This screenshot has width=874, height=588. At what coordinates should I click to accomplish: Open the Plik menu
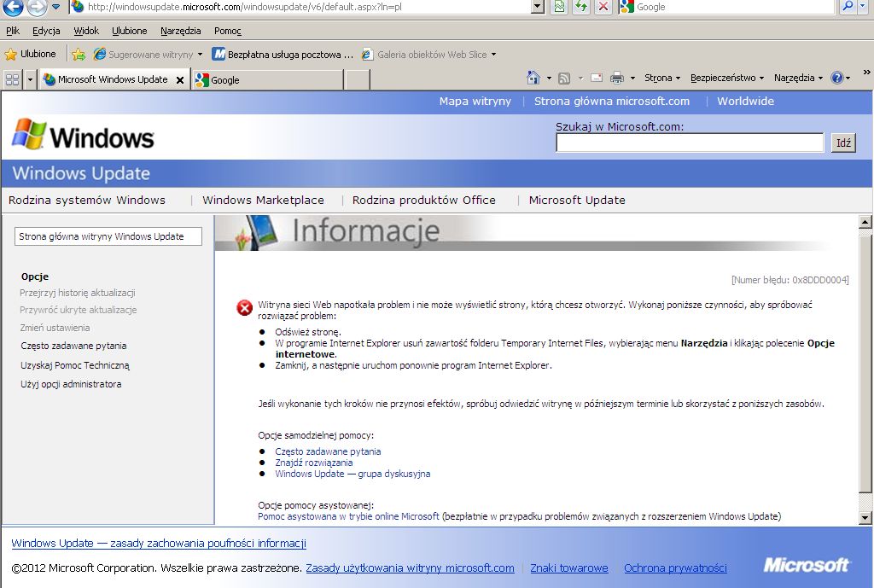pos(13,31)
